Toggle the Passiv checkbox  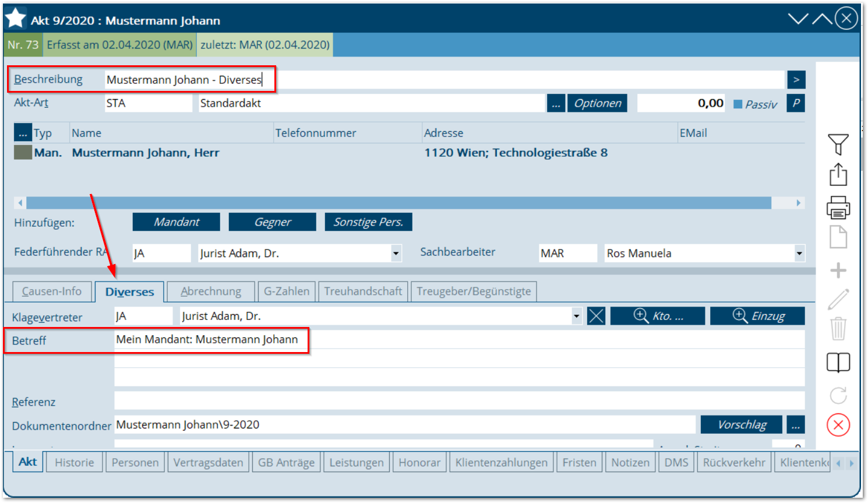738,104
